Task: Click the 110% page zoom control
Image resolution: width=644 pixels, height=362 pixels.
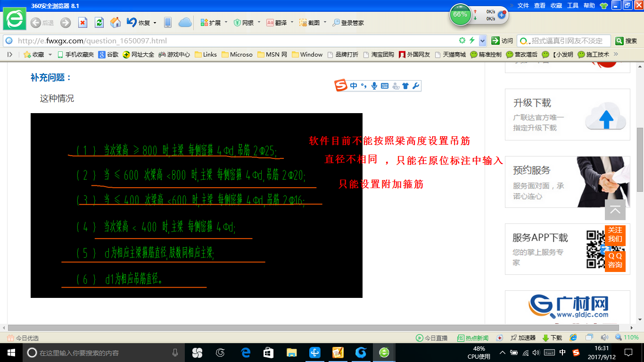Action: click(x=627, y=337)
